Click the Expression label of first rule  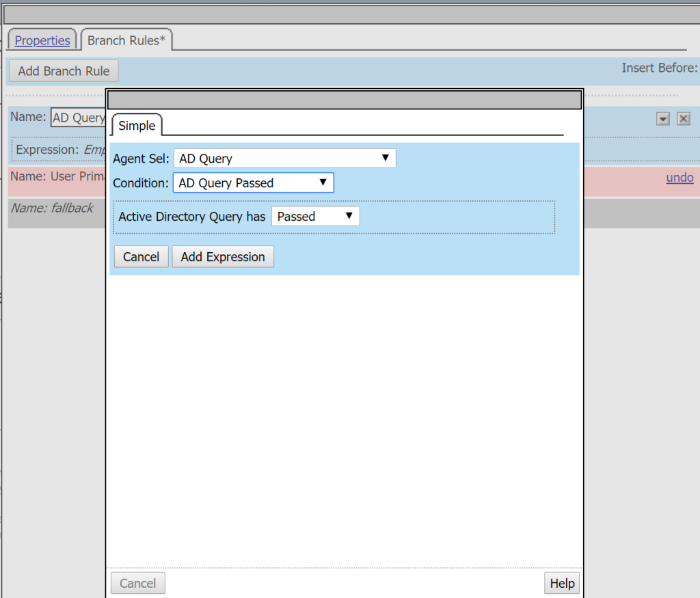click(47, 150)
